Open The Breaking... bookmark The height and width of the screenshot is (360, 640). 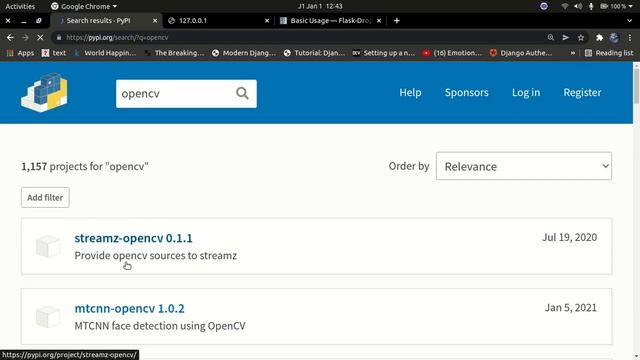pyautogui.click(x=174, y=53)
